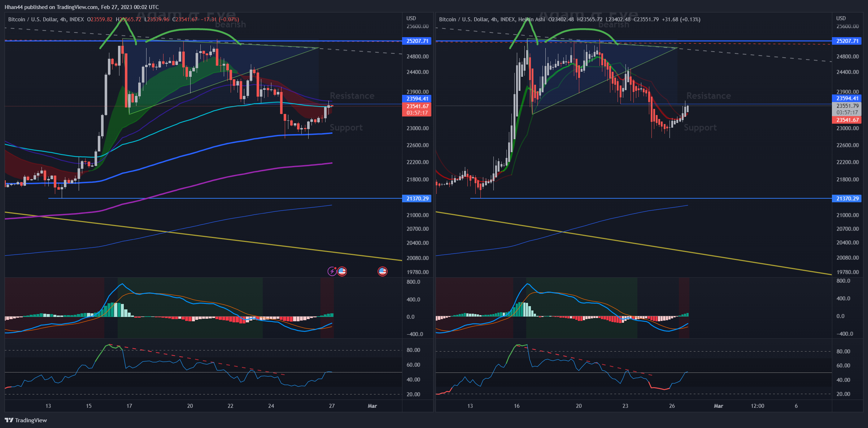Click the low value L23539.96 on the left chart
Viewport: 868px width, 428px height.
click(x=157, y=19)
